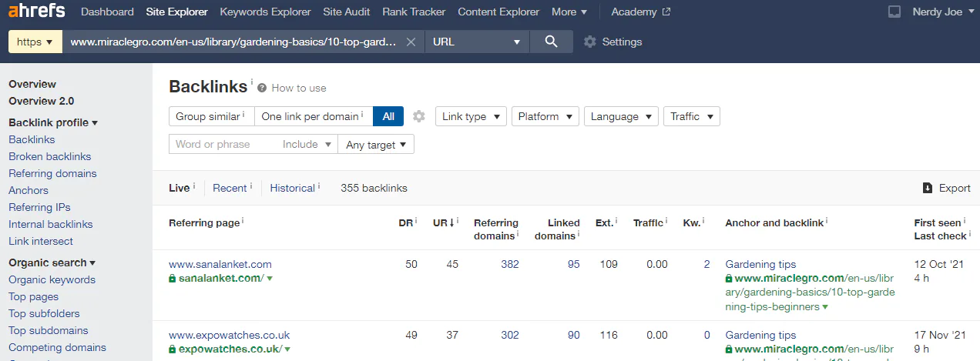Open Internal backlinks in the sidebar
The image size is (980, 361).
[51, 224]
